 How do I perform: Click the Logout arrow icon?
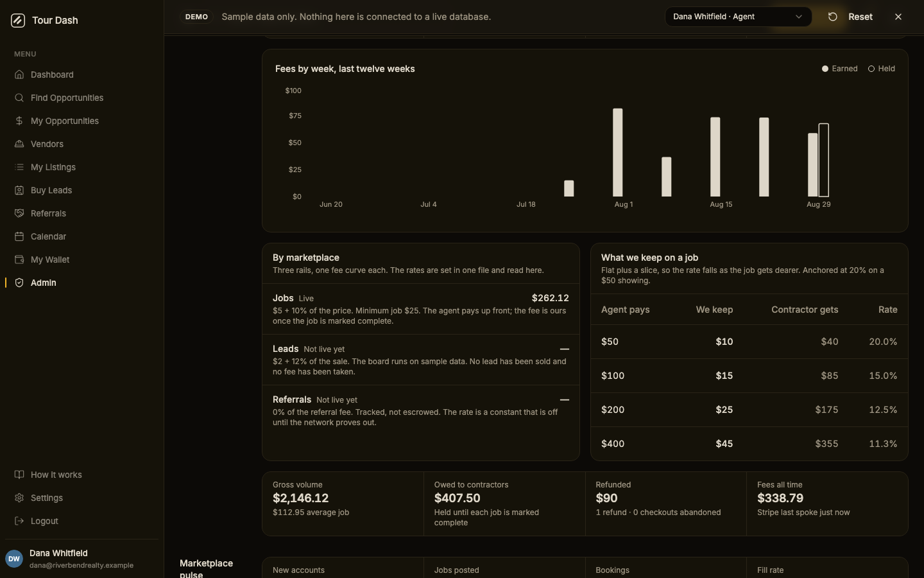(19, 521)
